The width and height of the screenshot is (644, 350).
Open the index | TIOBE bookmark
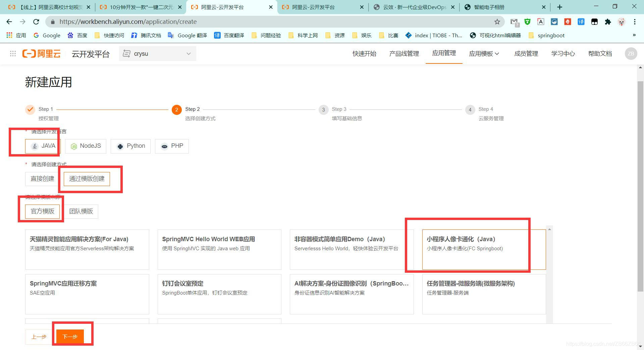[434, 35]
